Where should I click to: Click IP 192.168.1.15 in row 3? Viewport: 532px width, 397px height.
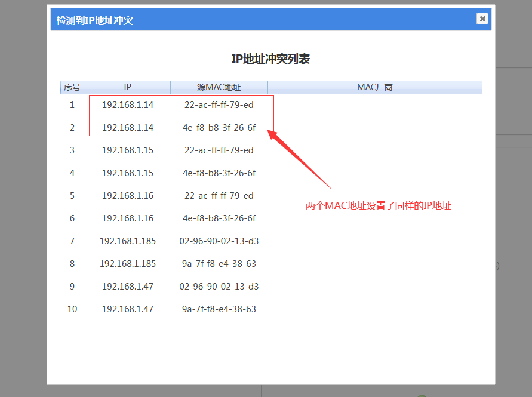coord(127,150)
